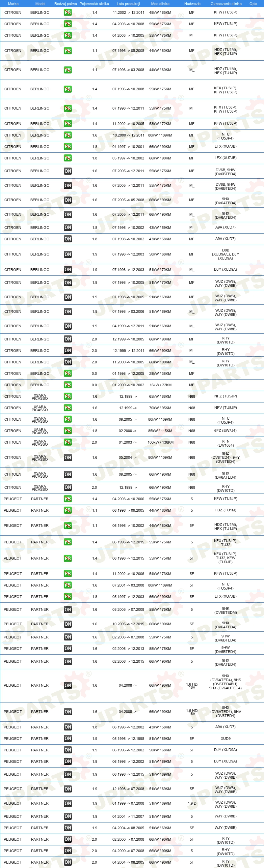The height and width of the screenshot is (868, 264).
Task: Click the 02.2000 -> production date cell
Action: pyautogui.click(x=128, y=431)
